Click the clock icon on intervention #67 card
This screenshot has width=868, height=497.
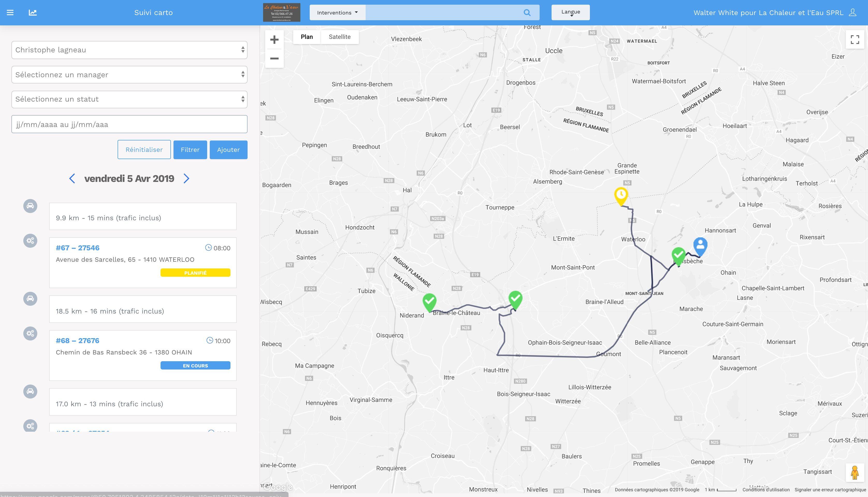tap(208, 248)
